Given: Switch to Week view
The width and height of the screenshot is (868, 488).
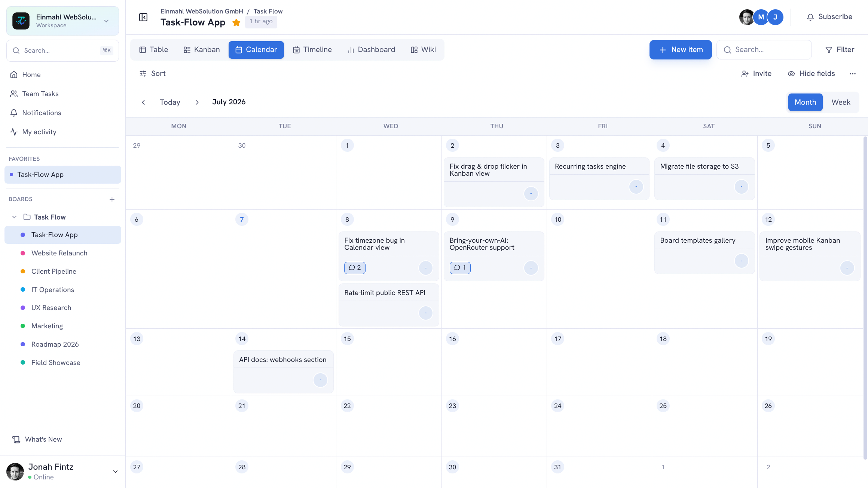Looking at the screenshot, I should coord(841,102).
